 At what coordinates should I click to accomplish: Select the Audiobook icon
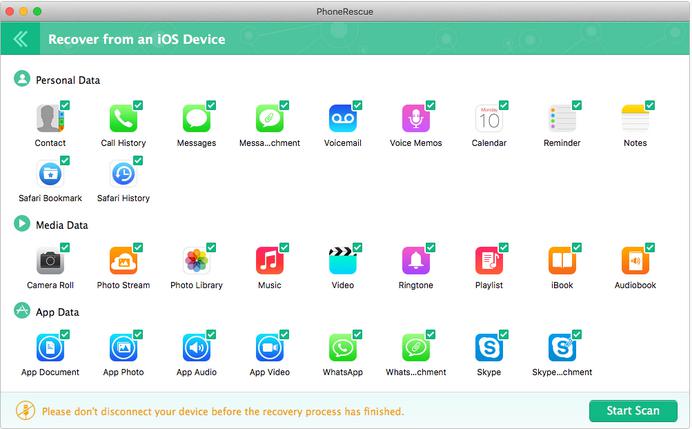[x=635, y=260]
